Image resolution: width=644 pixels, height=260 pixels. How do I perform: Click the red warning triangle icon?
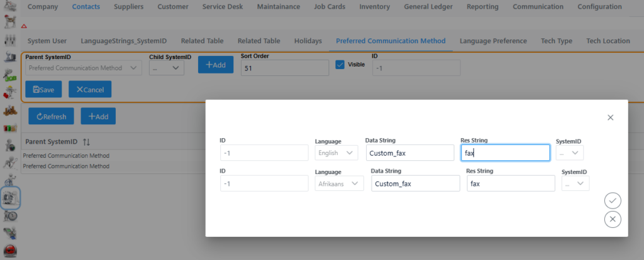pyautogui.click(x=24, y=26)
